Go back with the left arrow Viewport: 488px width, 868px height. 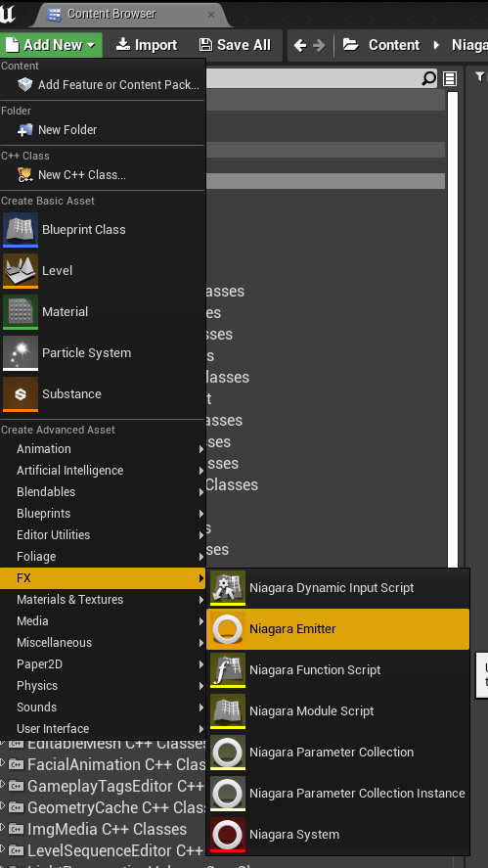click(300, 45)
